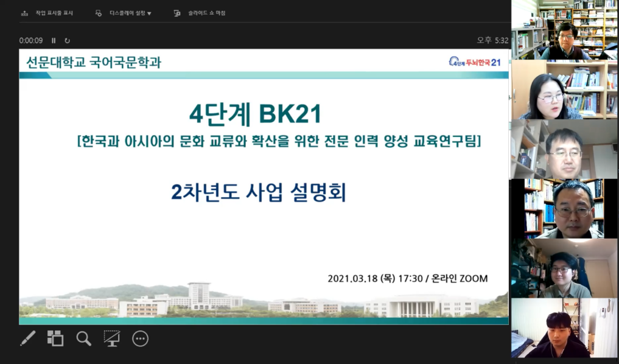Click the bracketed research team subtitle
Screen dimensions: 619x364
point(279,141)
